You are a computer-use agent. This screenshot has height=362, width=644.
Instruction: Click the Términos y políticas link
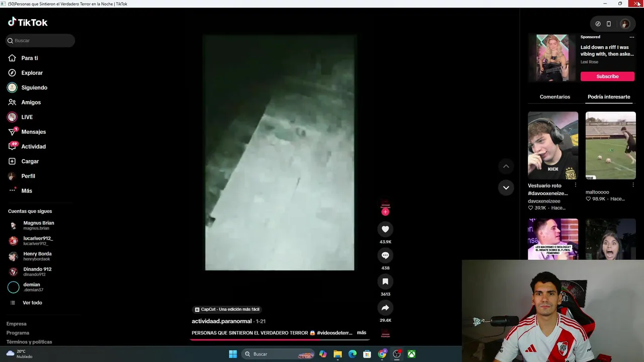(x=29, y=342)
